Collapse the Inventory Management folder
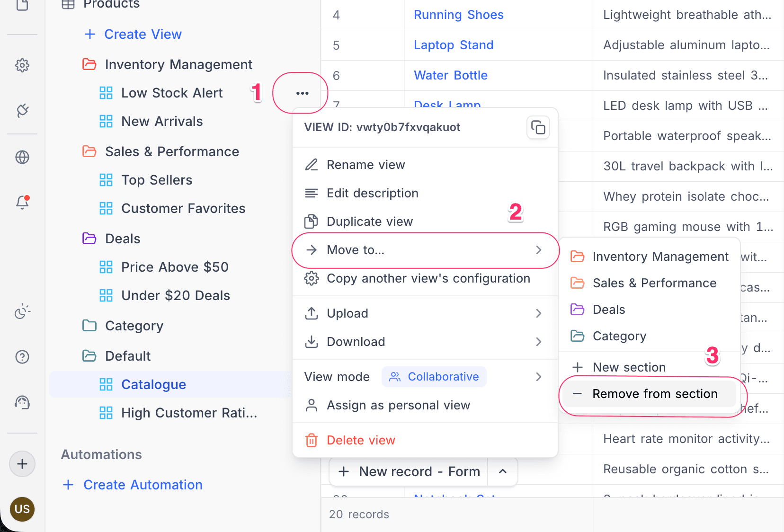Image resolution: width=784 pixels, height=532 pixels. pyautogui.click(x=89, y=64)
